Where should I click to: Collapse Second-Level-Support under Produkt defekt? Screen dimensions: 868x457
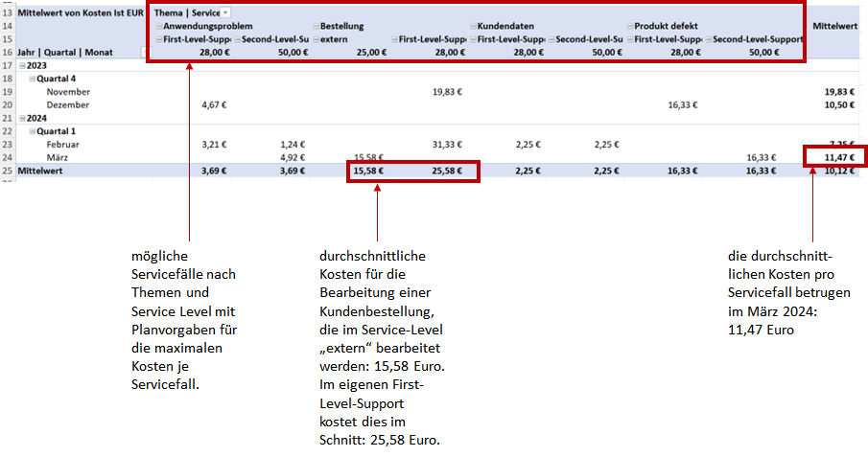709,39
